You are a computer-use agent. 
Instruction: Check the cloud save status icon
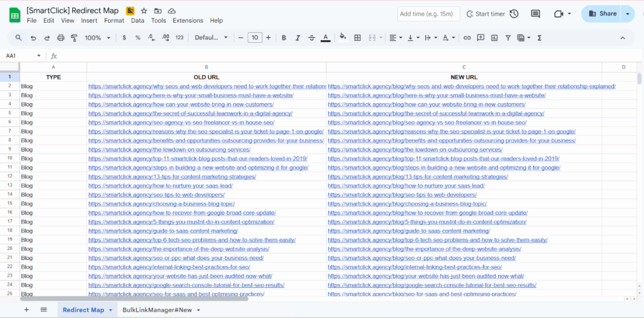point(172,11)
